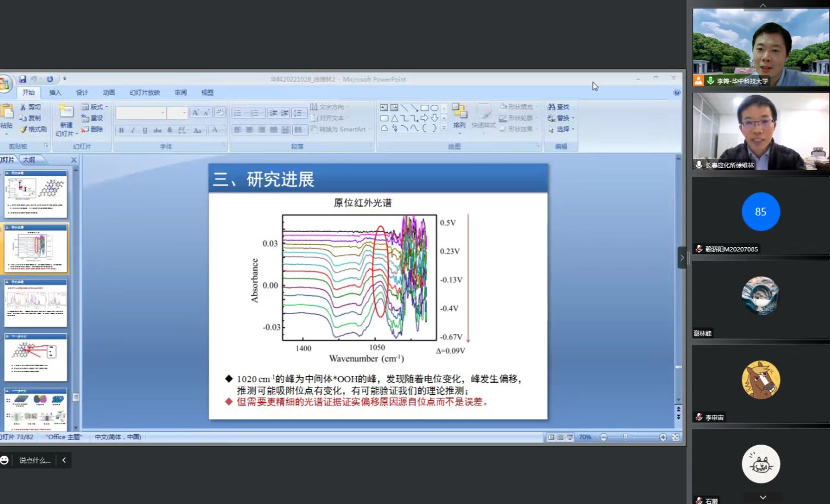The image size is (830, 504).
Task: Click the PowerPoint help question mark icon
Action: 676,93
